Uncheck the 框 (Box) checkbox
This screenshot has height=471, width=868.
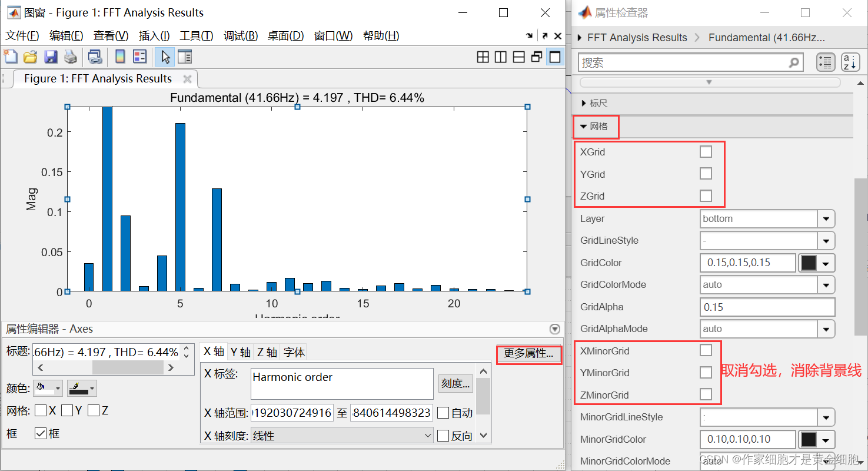pyautogui.click(x=41, y=434)
